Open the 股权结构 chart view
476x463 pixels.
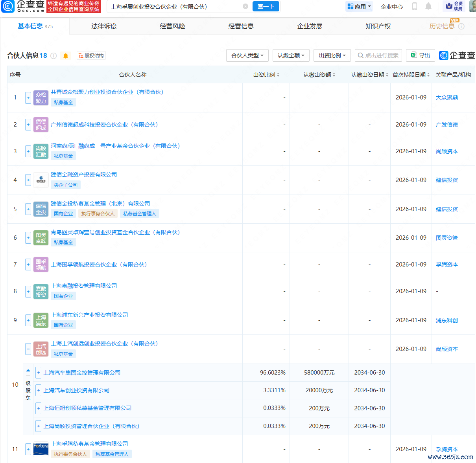pos(91,56)
